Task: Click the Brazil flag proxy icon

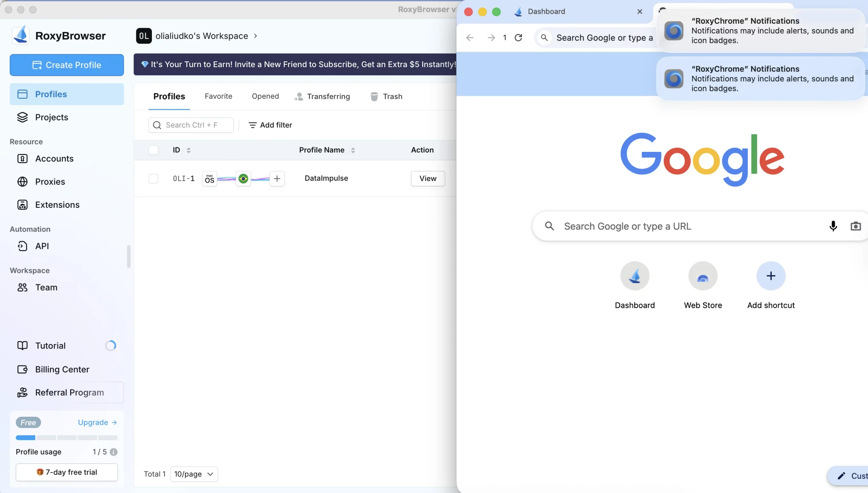Action: [244, 179]
